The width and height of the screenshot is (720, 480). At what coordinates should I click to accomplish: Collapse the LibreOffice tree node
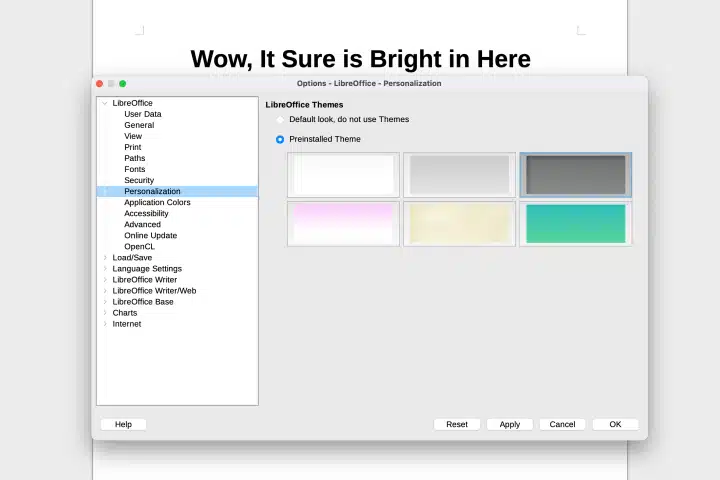(104, 103)
